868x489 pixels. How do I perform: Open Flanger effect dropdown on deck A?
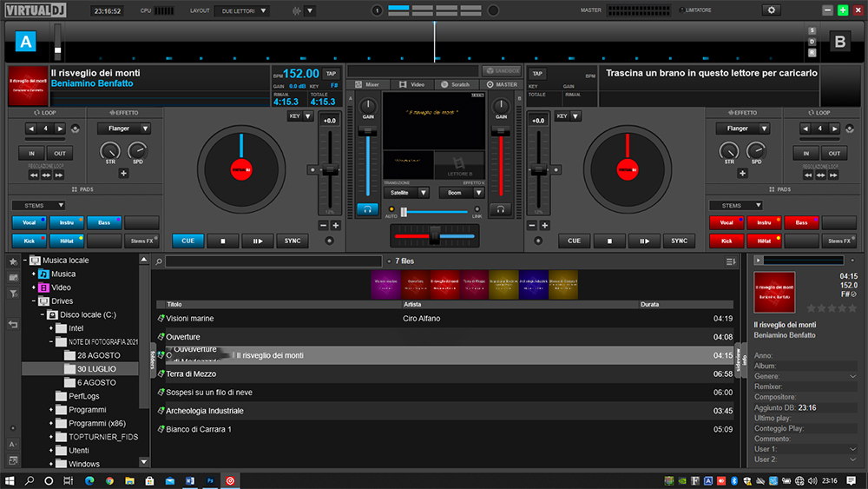click(x=124, y=129)
